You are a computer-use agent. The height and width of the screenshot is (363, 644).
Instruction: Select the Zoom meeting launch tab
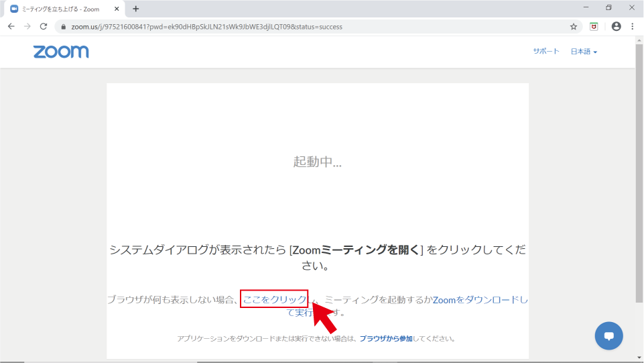pos(65,9)
